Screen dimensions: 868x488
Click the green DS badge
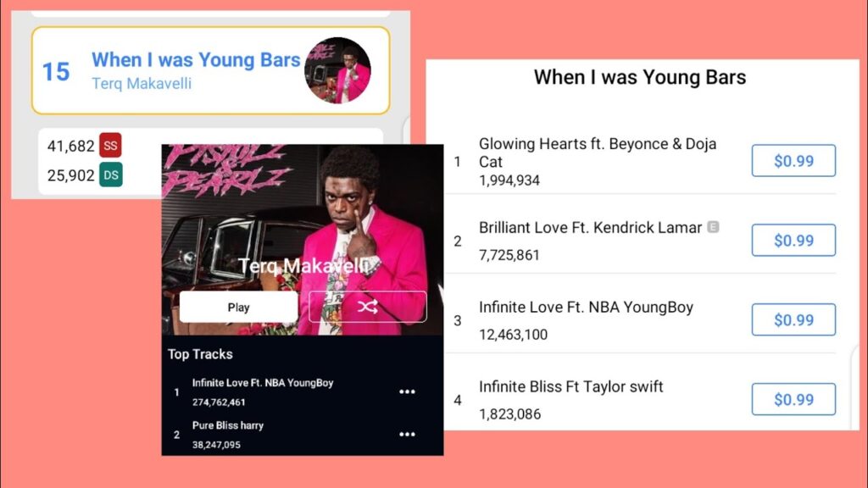coord(111,175)
